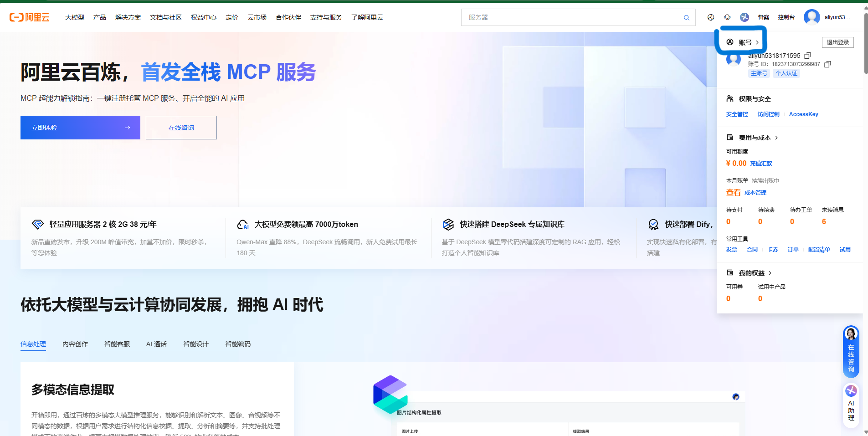This screenshot has width=868, height=436.
Task: Open the 控制台 console link
Action: [786, 17]
